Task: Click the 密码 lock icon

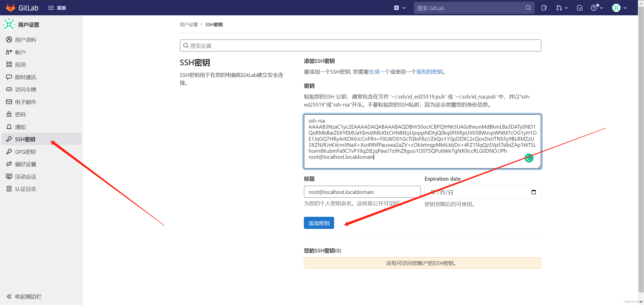Action: click(9, 114)
